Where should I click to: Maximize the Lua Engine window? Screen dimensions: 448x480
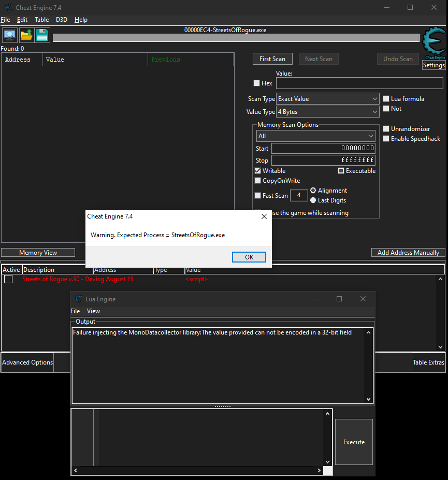[x=339, y=299]
